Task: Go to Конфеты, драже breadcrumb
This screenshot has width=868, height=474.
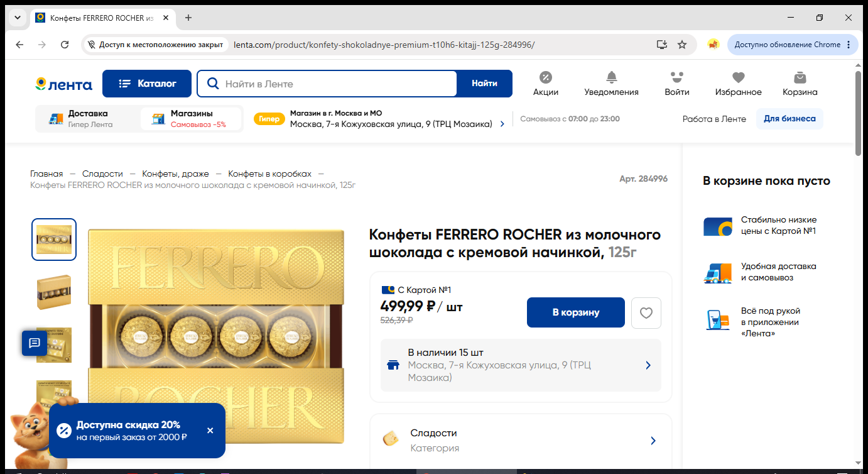Action: (x=176, y=174)
